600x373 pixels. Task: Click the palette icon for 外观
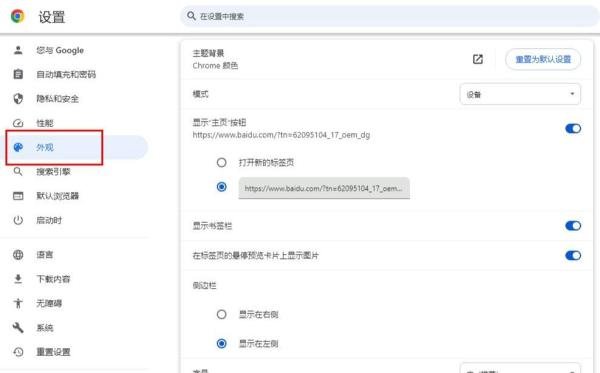tap(18, 147)
